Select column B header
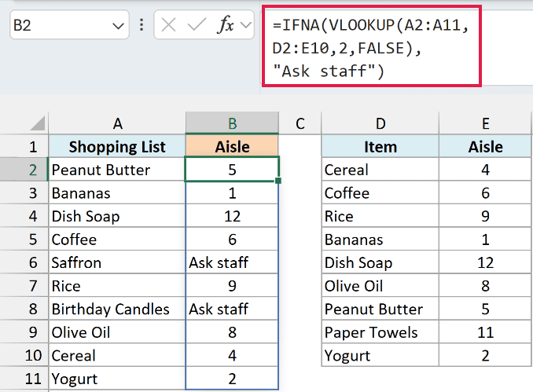 232,123
